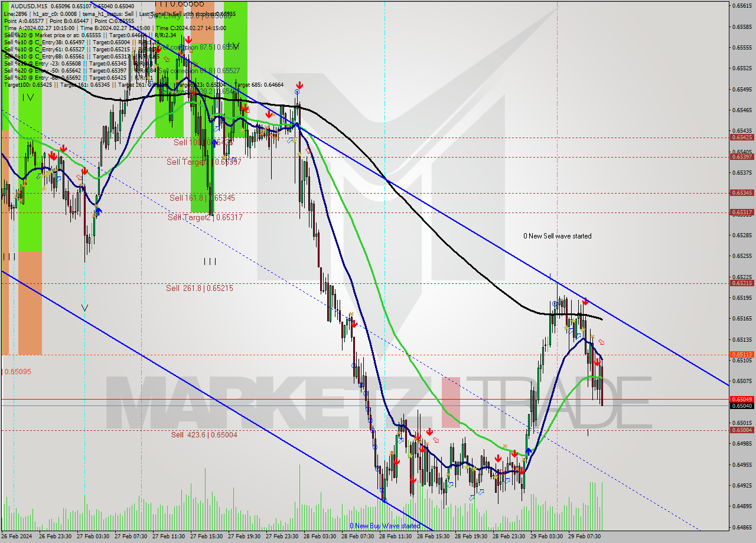Select the 'Sell Target1 | 0.65397' label
This screenshot has width=756, height=543.
point(204,162)
